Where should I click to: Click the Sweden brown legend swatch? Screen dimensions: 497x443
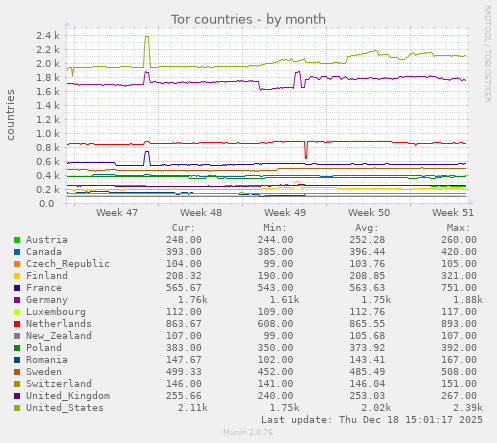click(17, 372)
